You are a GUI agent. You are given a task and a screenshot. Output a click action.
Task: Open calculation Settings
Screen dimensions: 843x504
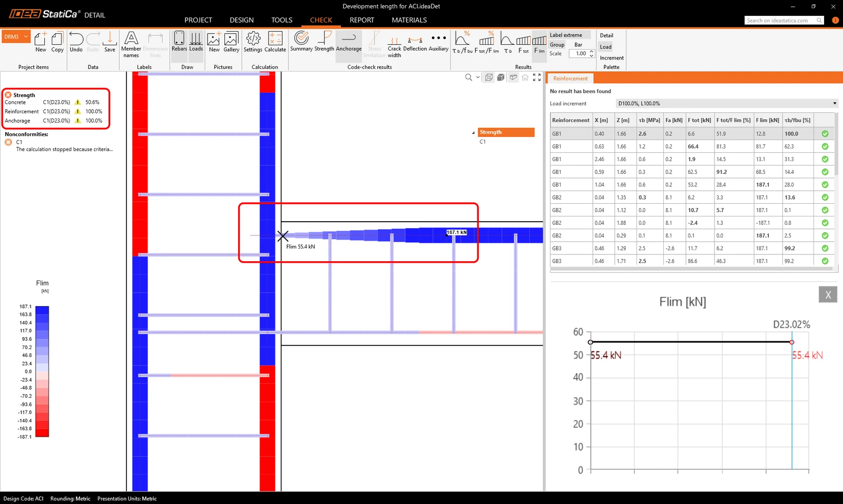(253, 42)
